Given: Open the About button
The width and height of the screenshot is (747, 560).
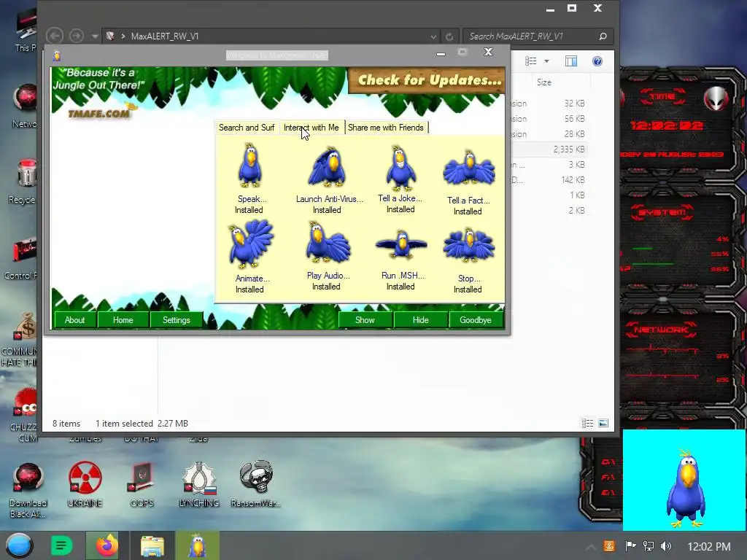Looking at the screenshot, I should click(x=75, y=320).
